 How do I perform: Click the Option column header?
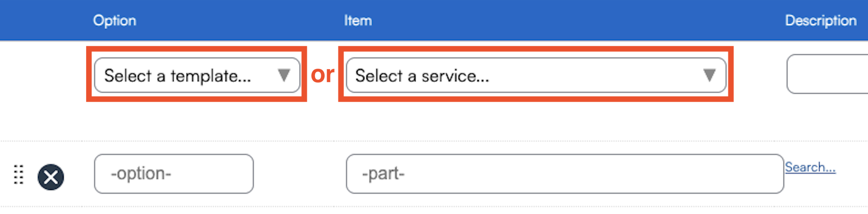pyautogui.click(x=115, y=21)
